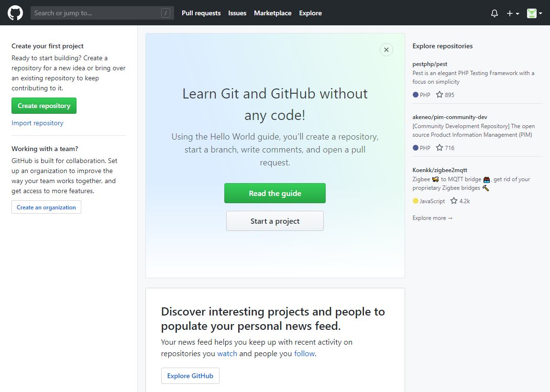Open Pull requests in top navigation

[x=201, y=13]
